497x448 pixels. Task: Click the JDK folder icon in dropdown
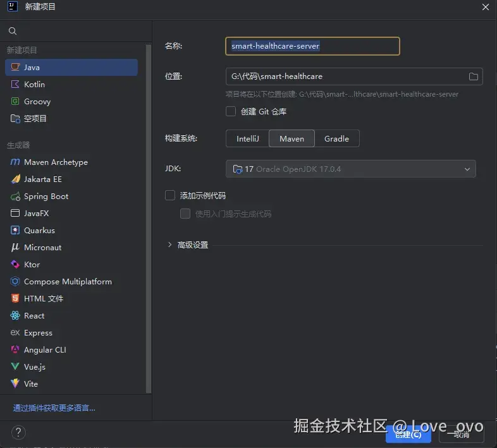point(237,169)
